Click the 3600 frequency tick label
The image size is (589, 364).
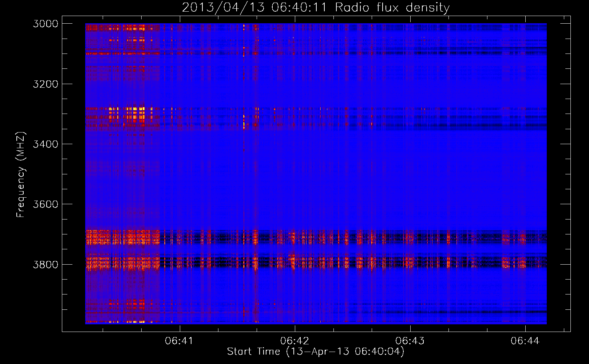[x=46, y=204]
